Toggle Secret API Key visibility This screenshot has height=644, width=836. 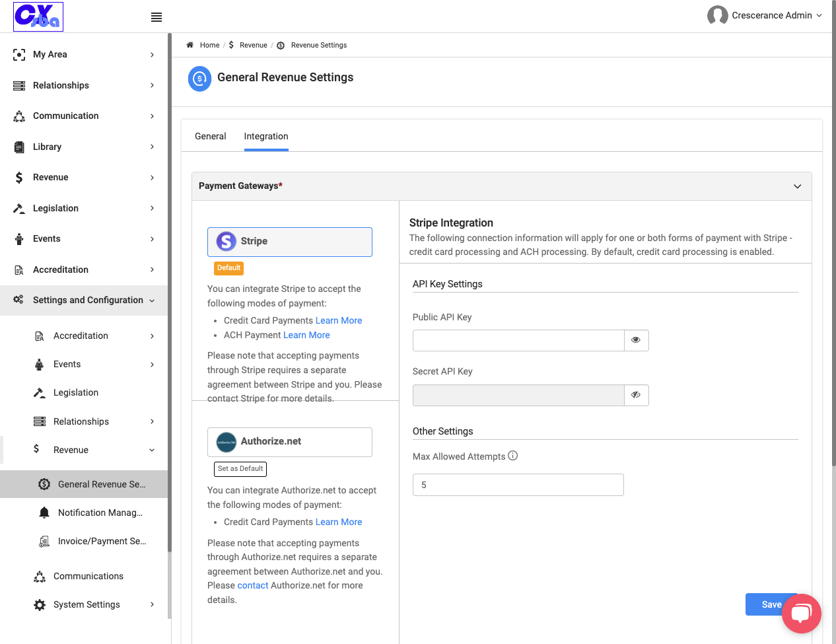click(x=636, y=395)
